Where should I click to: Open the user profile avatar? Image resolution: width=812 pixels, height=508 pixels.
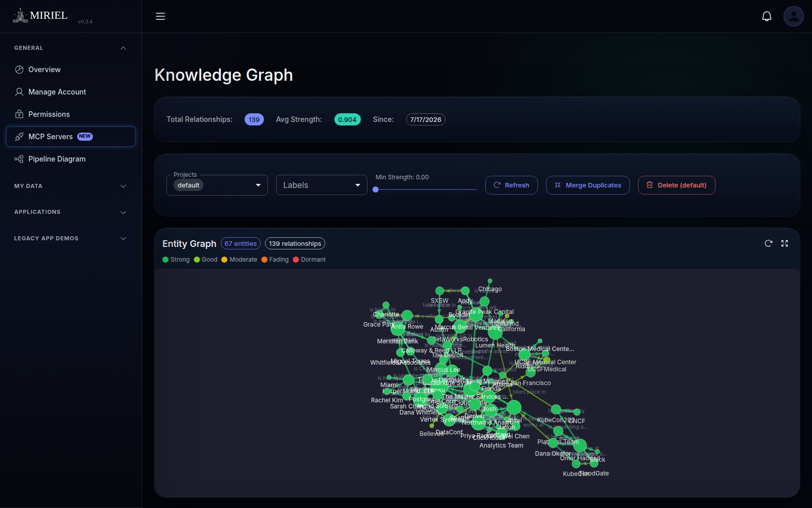coord(794,16)
